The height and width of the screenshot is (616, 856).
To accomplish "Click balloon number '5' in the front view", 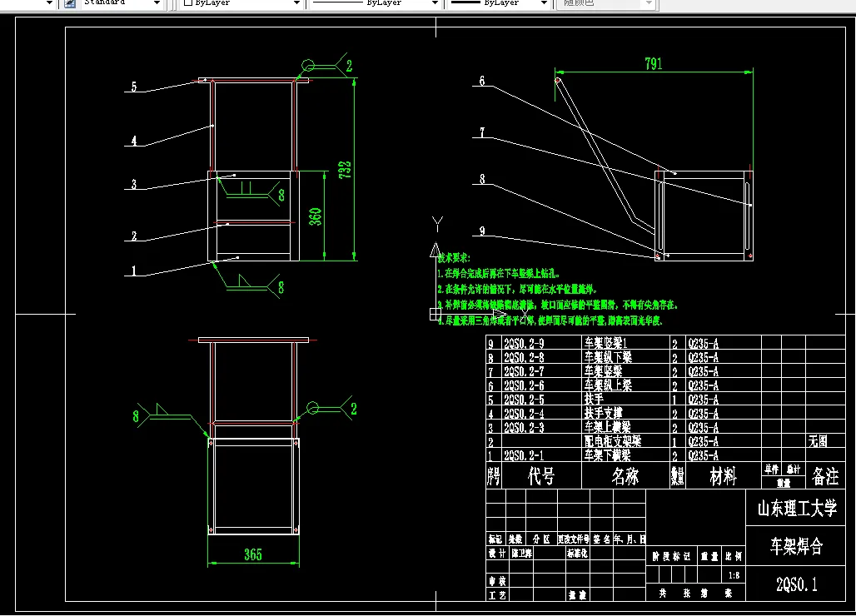I will 134,87.
